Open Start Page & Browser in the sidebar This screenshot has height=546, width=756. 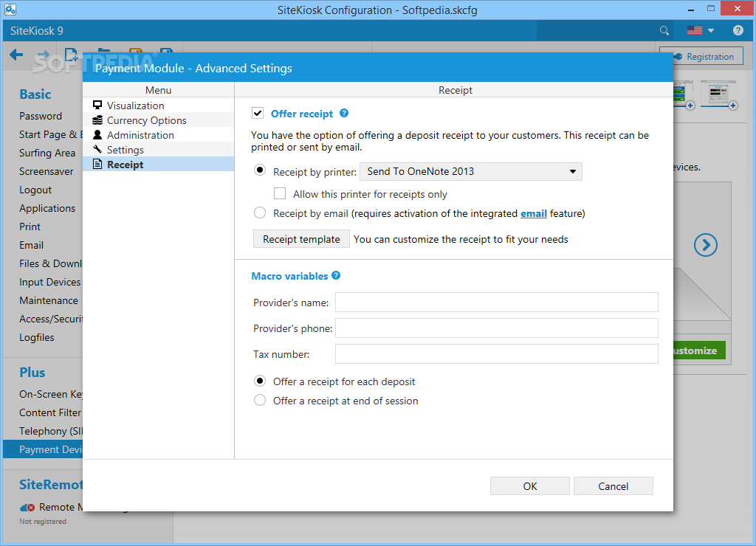pos(51,134)
